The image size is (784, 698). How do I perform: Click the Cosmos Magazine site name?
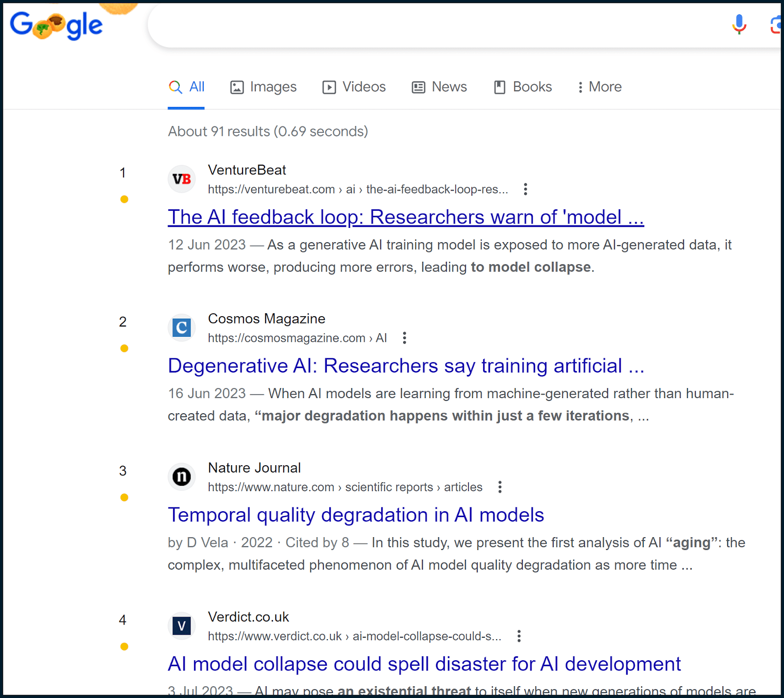[x=267, y=319]
